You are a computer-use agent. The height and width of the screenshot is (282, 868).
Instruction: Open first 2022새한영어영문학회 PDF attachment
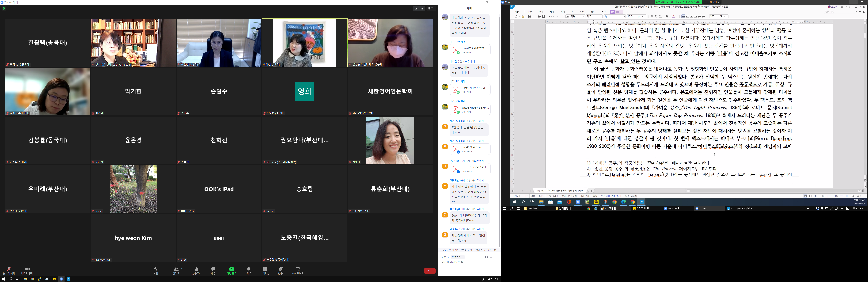(x=470, y=50)
